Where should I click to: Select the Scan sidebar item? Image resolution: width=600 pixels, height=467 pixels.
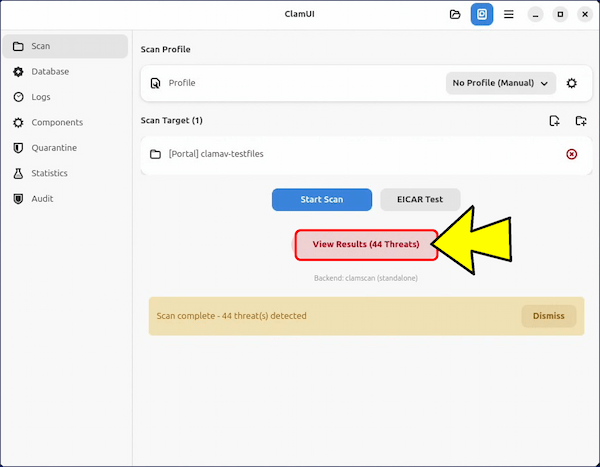(65, 46)
